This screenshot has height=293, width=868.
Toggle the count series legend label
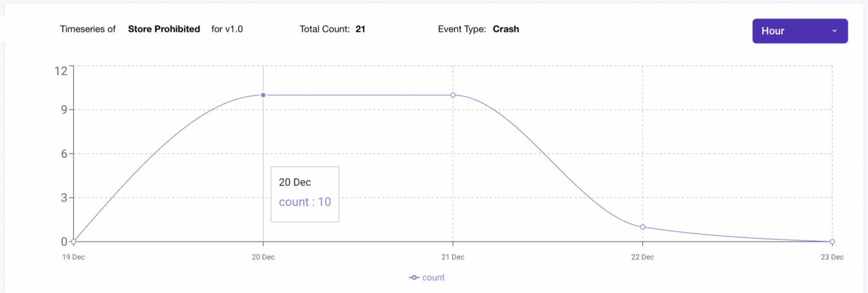pos(433,277)
